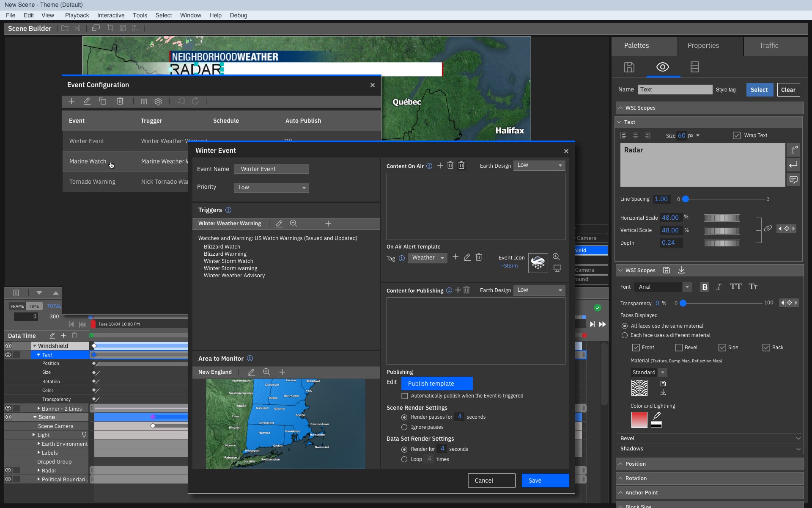Click duplicate event icon in Event Configuration
Screen dimensions: 812x508
pos(102,101)
